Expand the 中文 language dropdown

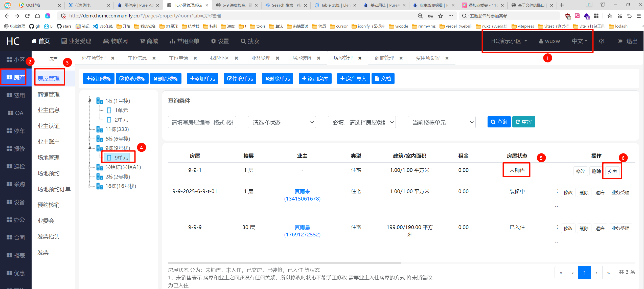coord(580,41)
